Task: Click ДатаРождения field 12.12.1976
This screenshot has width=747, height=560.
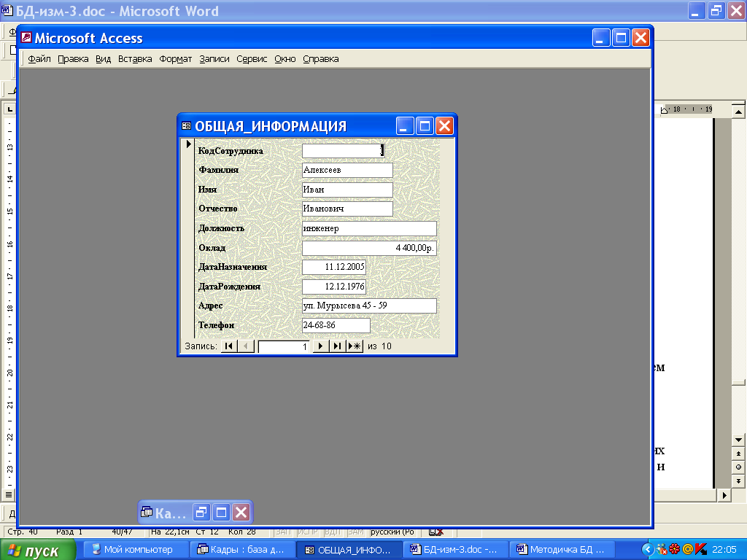Action: [x=334, y=287]
